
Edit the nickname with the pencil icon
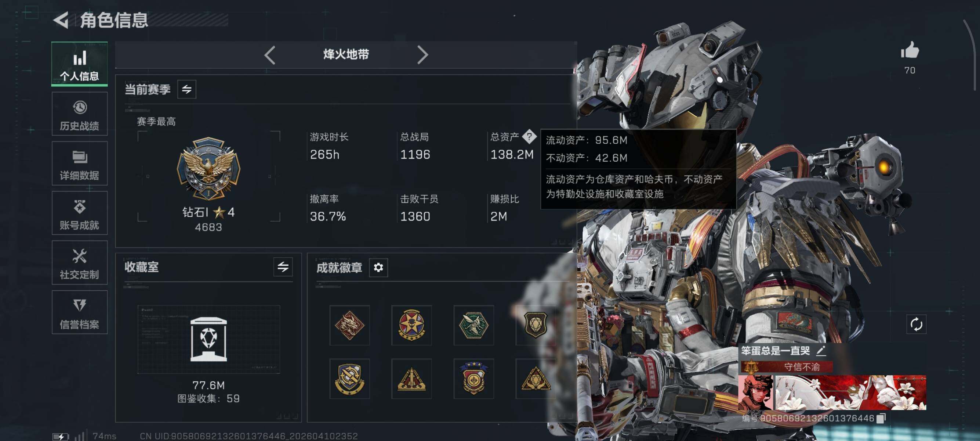point(821,350)
